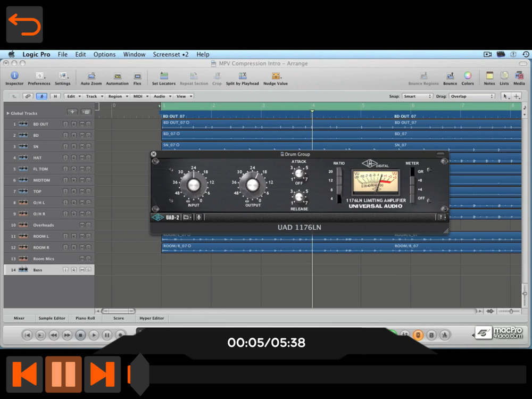The width and height of the screenshot is (532, 399).
Task: Solo the SN track
Action: 88,147
